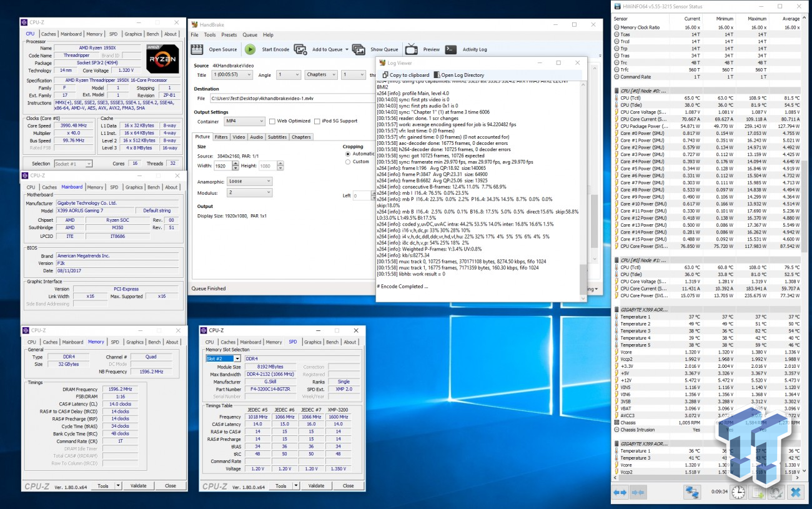The image size is (812, 509).
Task: Select the Custom cropping radio button
Action: point(348,162)
